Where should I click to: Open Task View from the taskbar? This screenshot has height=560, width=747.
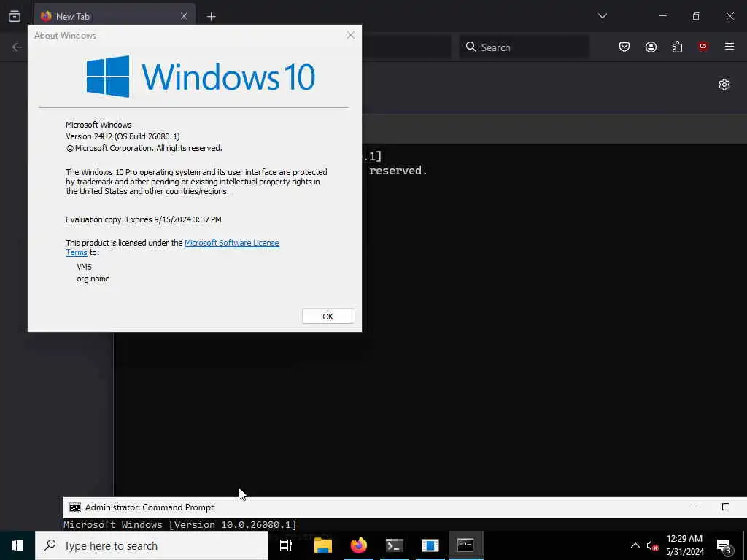286,545
